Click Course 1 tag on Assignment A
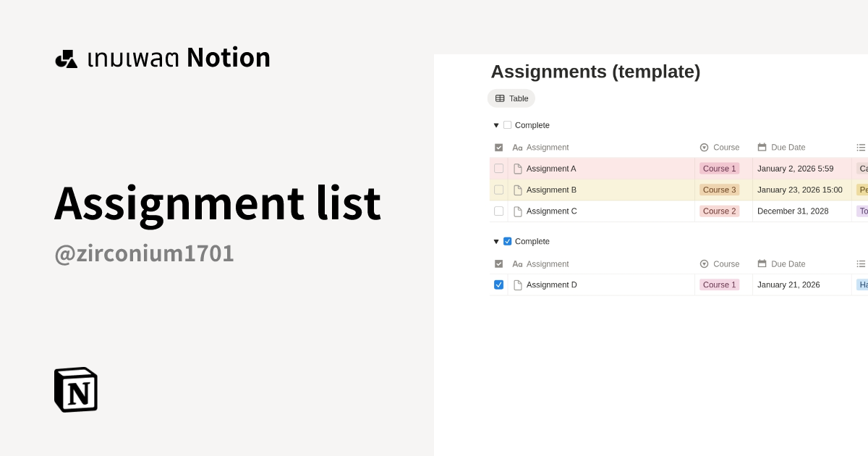This screenshot has height=456, width=868. pos(719,169)
